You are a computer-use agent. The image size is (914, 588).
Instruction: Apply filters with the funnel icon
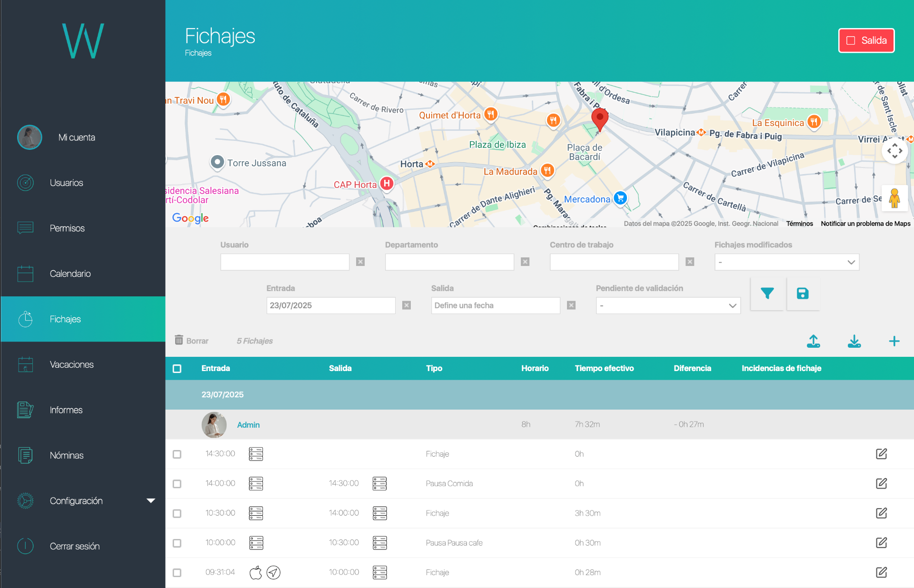pos(766,294)
